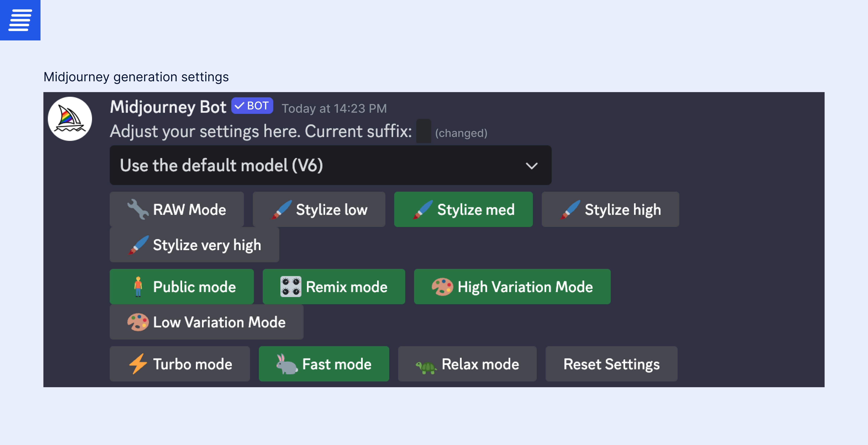
Task: Expand the model list via the chevron arrow
Action: (x=531, y=165)
